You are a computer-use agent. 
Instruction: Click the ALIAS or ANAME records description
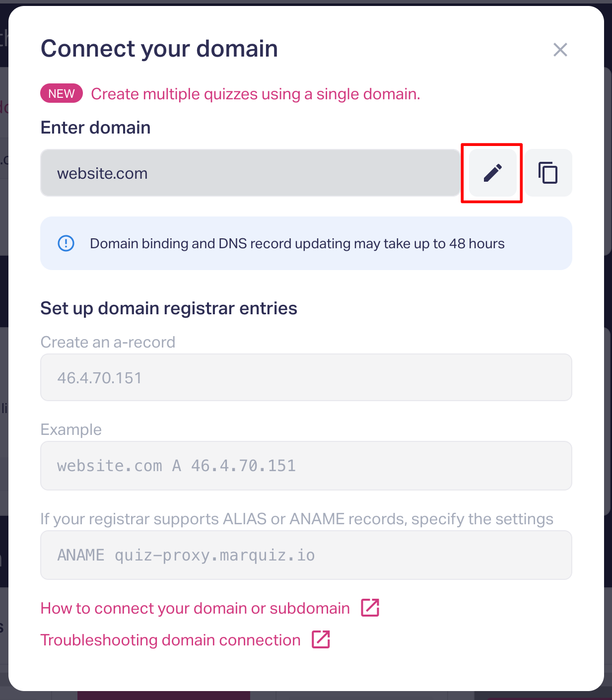click(296, 519)
